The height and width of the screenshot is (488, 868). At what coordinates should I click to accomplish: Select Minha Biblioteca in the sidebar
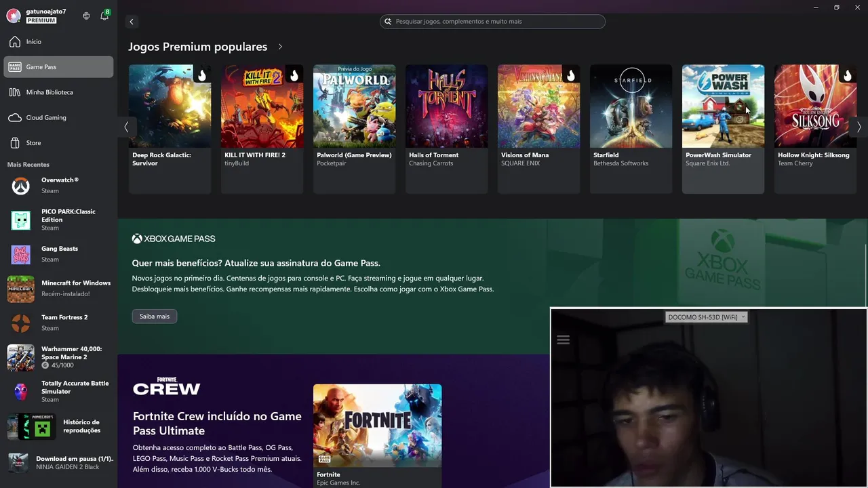click(59, 92)
